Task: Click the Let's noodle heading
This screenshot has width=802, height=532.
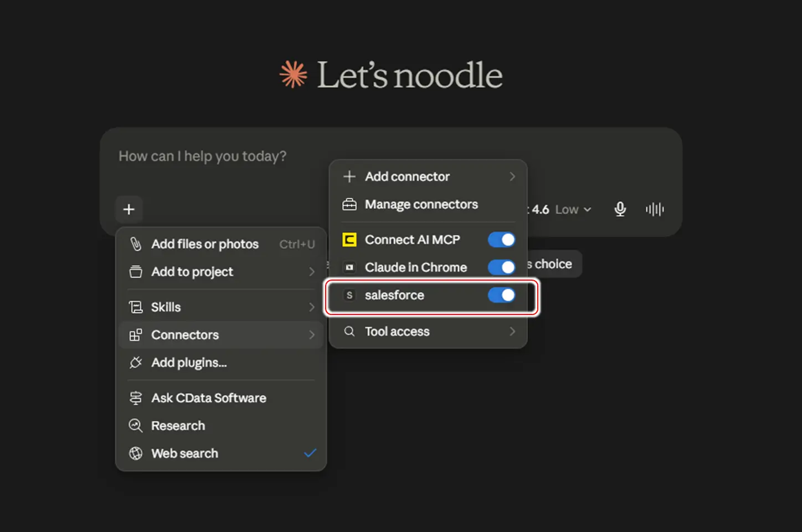Action: click(409, 75)
